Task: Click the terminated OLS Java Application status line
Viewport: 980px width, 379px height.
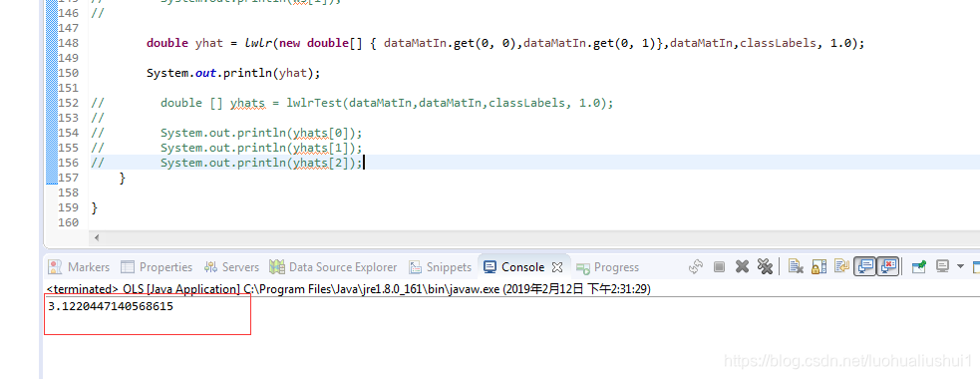Action: pyautogui.click(x=349, y=289)
